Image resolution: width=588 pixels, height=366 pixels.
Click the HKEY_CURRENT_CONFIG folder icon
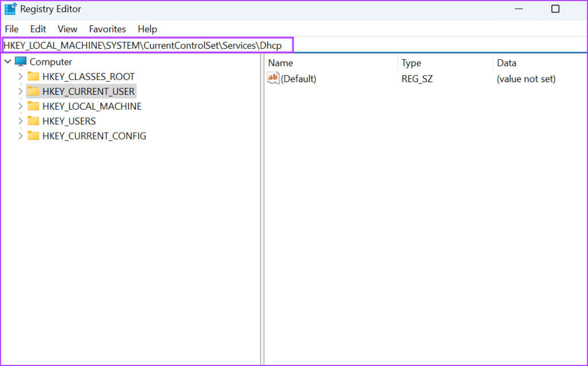(33, 136)
